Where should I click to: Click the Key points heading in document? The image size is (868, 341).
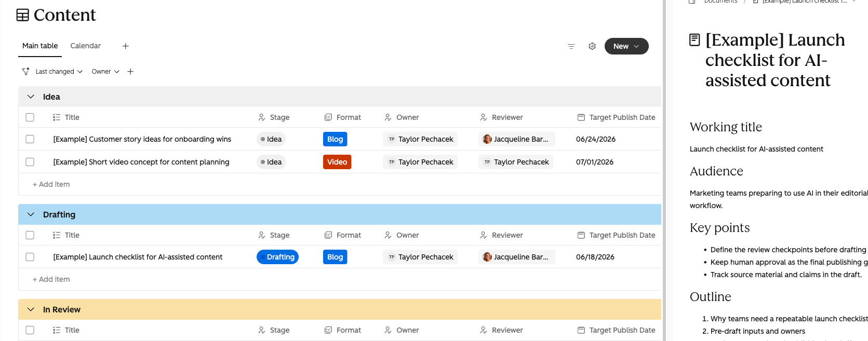point(719,228)
